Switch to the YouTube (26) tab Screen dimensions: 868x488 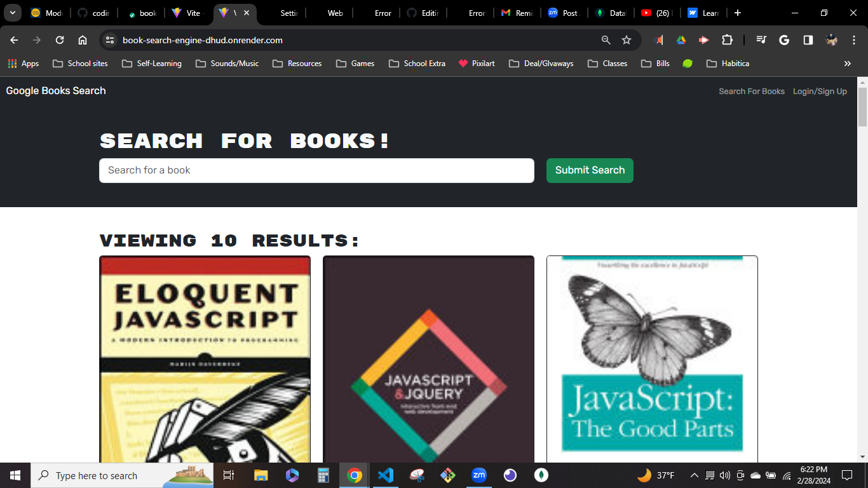(658, 13)
